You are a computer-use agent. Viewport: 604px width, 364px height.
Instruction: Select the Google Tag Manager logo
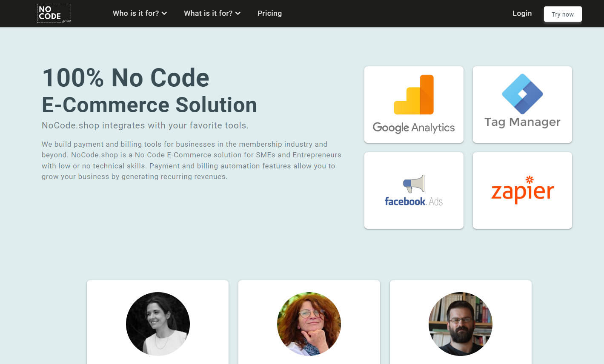[522, 104]
